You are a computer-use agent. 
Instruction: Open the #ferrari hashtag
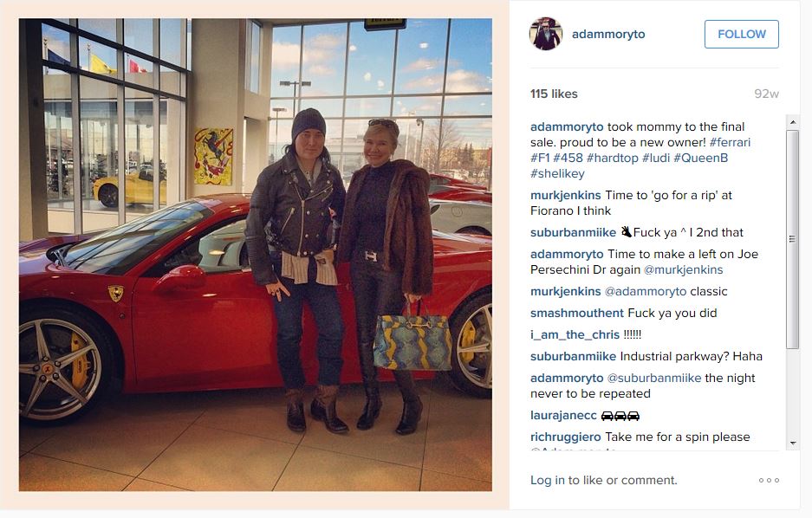point(730,142)
